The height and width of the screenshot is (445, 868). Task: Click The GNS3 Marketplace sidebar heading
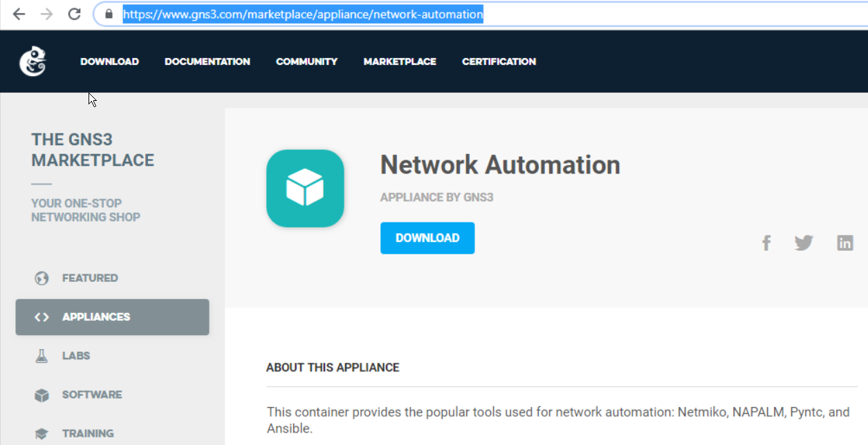click(x=93, y=150)
